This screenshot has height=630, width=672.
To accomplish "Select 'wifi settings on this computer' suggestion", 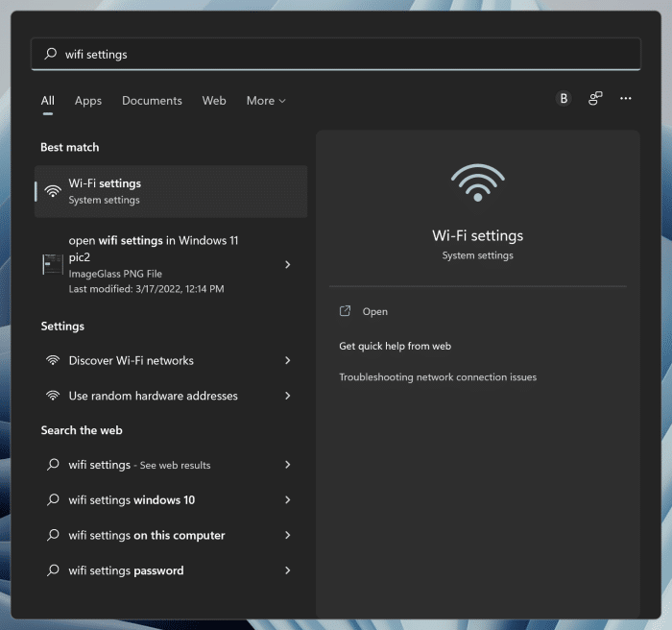I will tap(171, 535).
